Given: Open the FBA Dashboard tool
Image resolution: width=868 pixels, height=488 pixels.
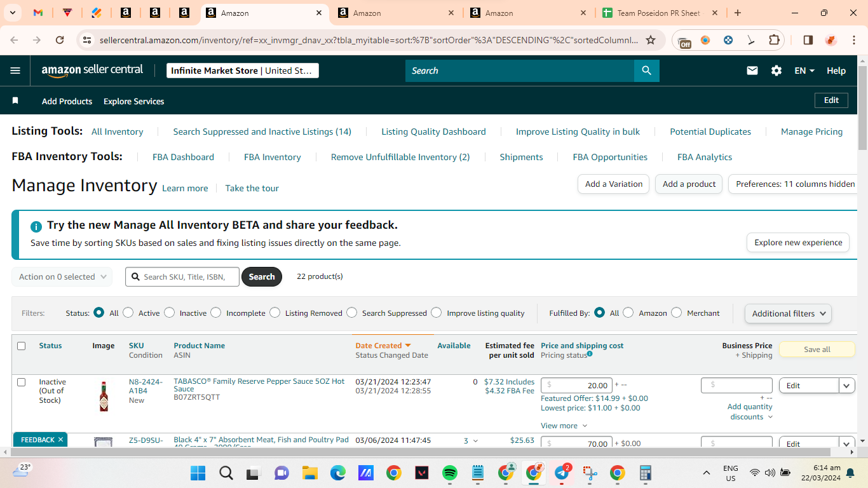Looking at the screenshot, I should coord(183,157).
